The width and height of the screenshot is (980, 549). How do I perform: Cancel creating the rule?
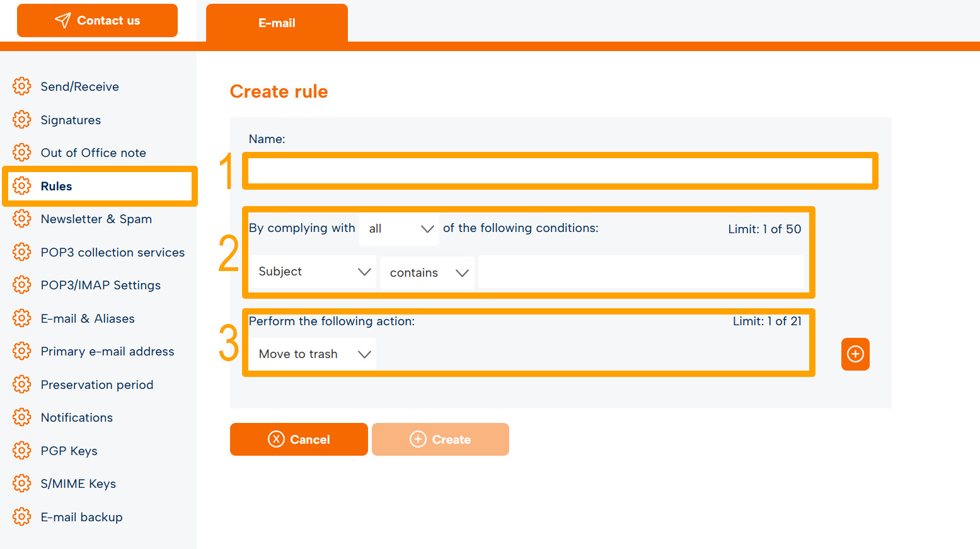pyautogui.click(x=299, y=439)
